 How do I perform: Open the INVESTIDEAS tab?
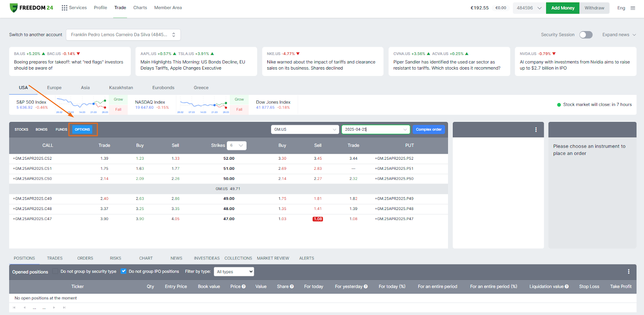[x=207, y=258]
